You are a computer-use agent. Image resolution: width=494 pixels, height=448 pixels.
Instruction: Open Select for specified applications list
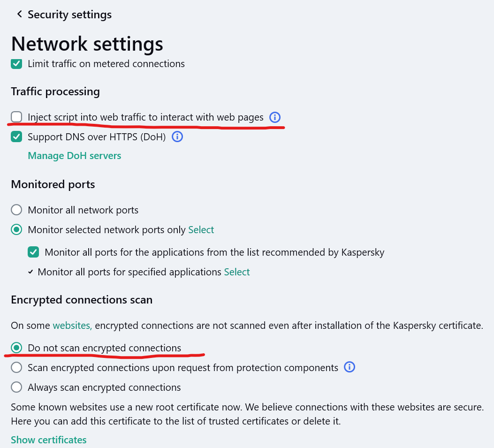click(237, 272)
